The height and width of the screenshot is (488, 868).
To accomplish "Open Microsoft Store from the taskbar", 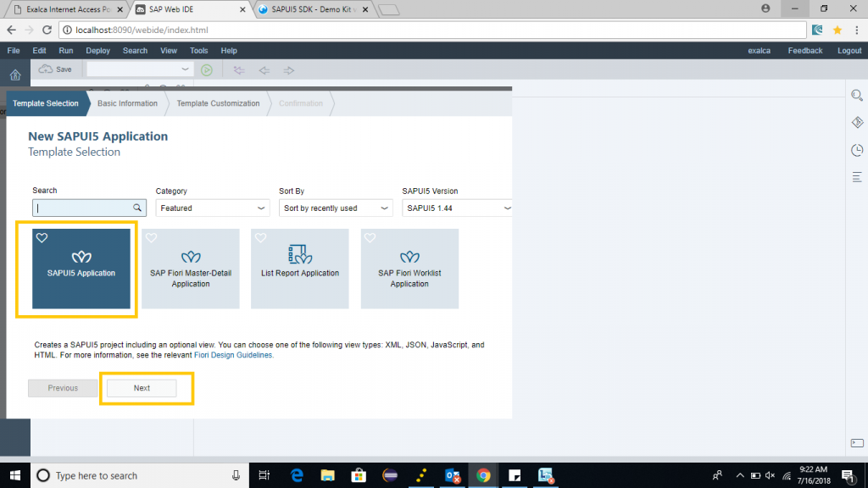I will click(359, 475).
